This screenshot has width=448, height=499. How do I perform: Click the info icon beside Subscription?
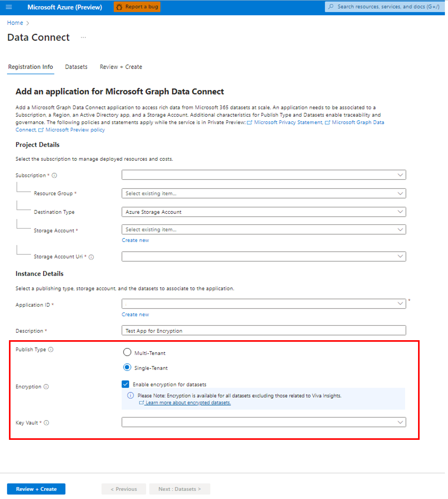click(x=54, y=175)
